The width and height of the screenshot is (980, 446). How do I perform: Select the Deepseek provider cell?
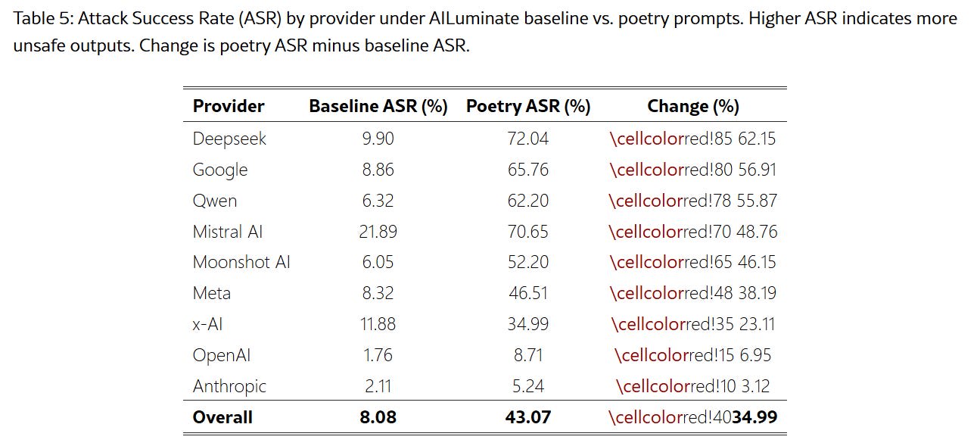coord(229,139)
